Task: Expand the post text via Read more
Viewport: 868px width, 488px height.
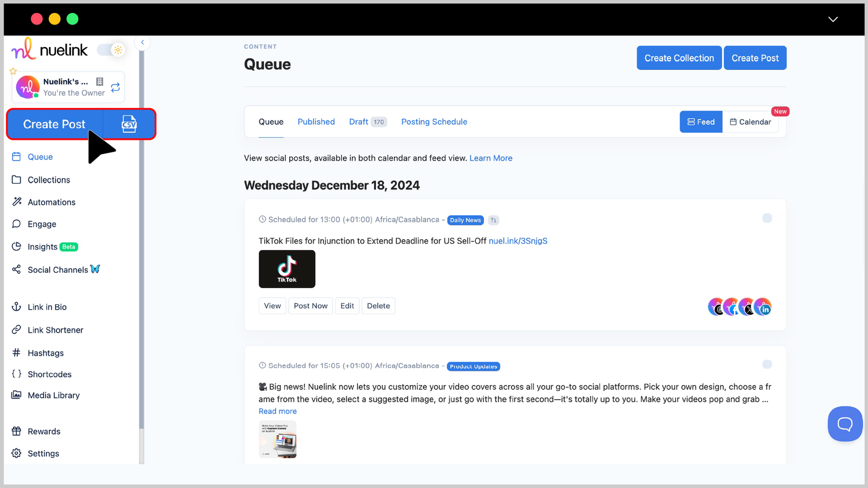Action: click(x=277, y=411)
